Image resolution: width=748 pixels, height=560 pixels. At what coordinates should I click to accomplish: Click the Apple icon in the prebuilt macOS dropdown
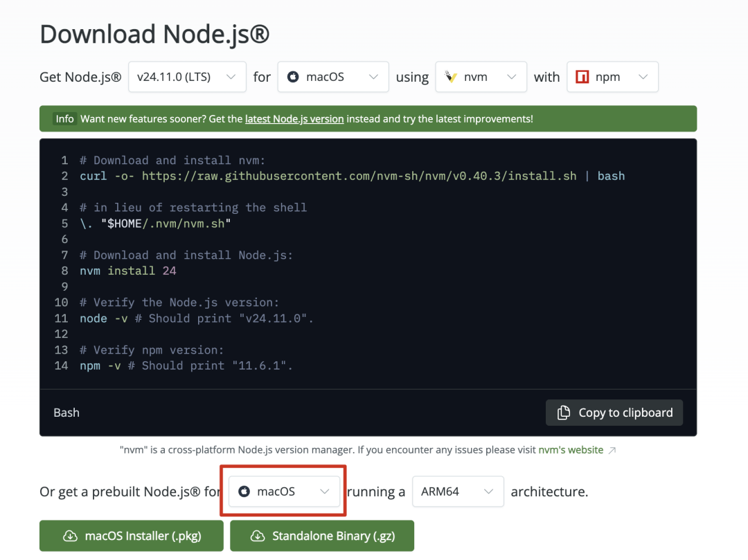tap(244, 491)
